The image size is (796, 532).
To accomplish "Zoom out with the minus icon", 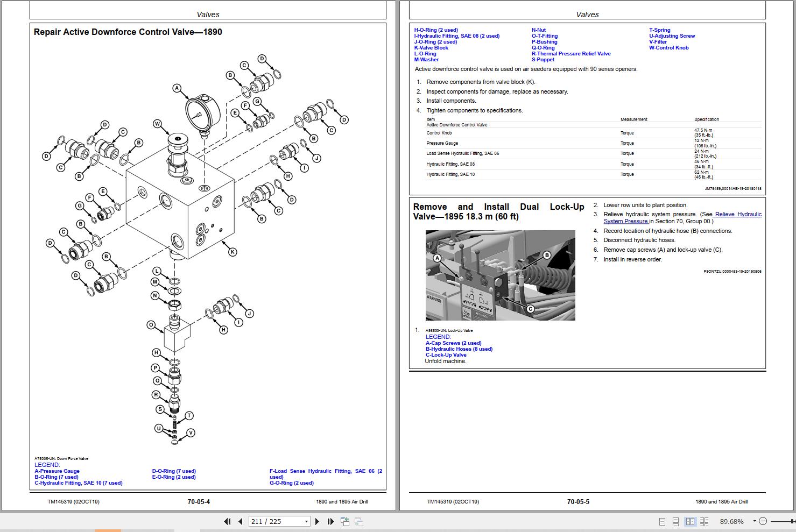I will pos(763,521).
